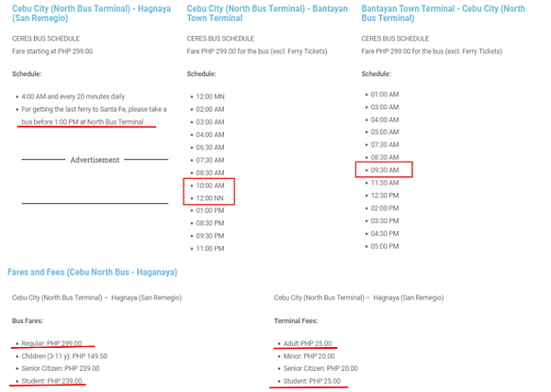Select 'Regular: PHP 299.00' bus fare
The width and height of the screenshot is (551, 392).
(51, 343)
